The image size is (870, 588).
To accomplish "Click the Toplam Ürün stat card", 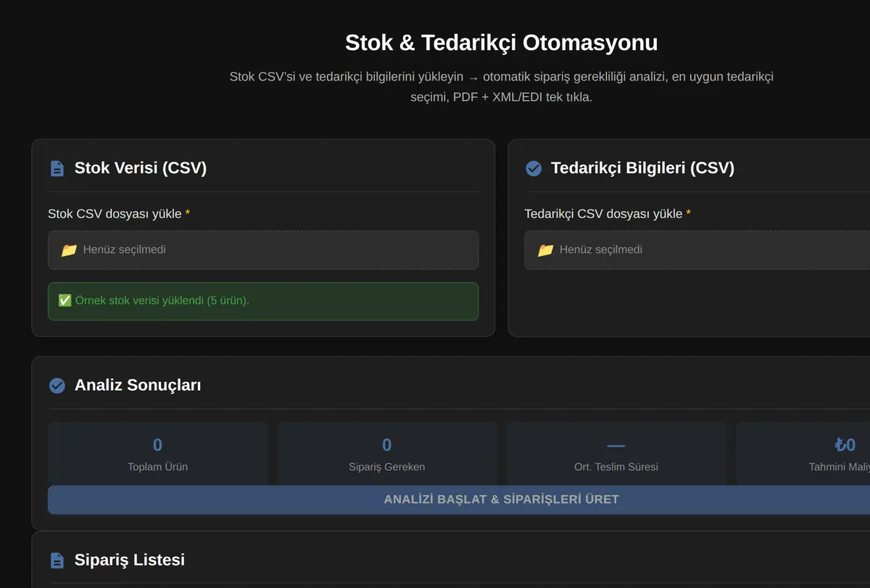I will click(157, 454).
